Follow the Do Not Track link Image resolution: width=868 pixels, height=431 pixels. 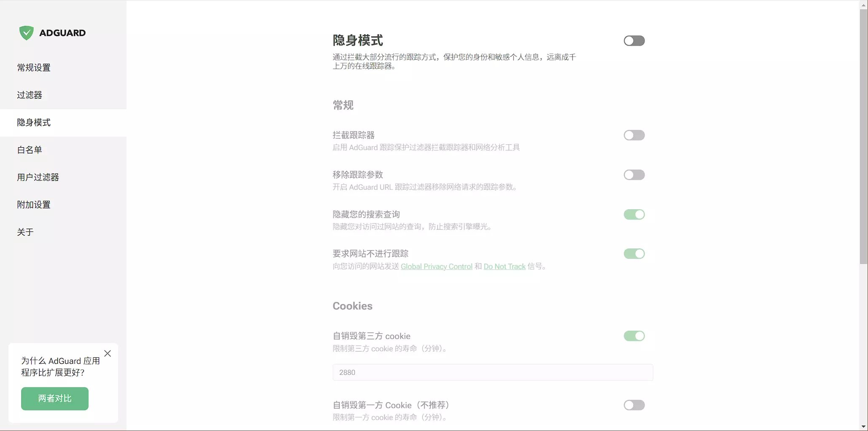coord(504,267)
